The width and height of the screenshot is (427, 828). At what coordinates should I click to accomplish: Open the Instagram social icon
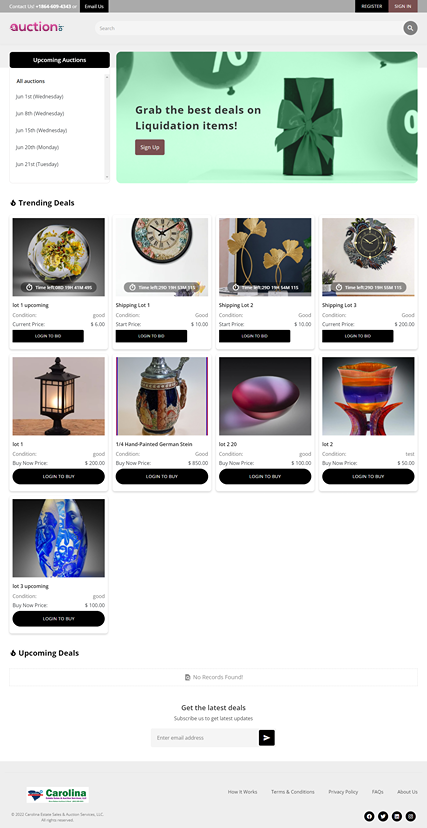410,816
